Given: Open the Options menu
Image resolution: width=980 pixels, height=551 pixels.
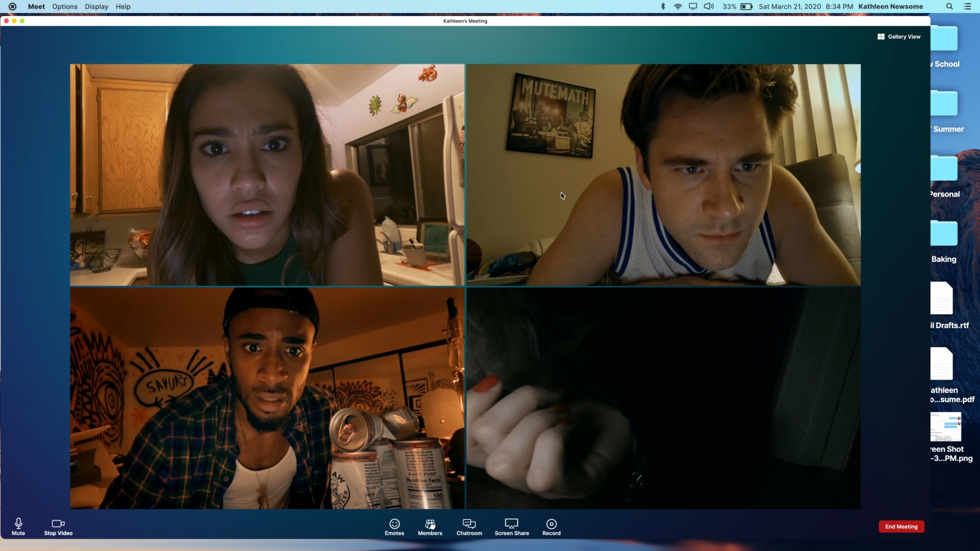Looking at the screenshot, I should [65, 7].
